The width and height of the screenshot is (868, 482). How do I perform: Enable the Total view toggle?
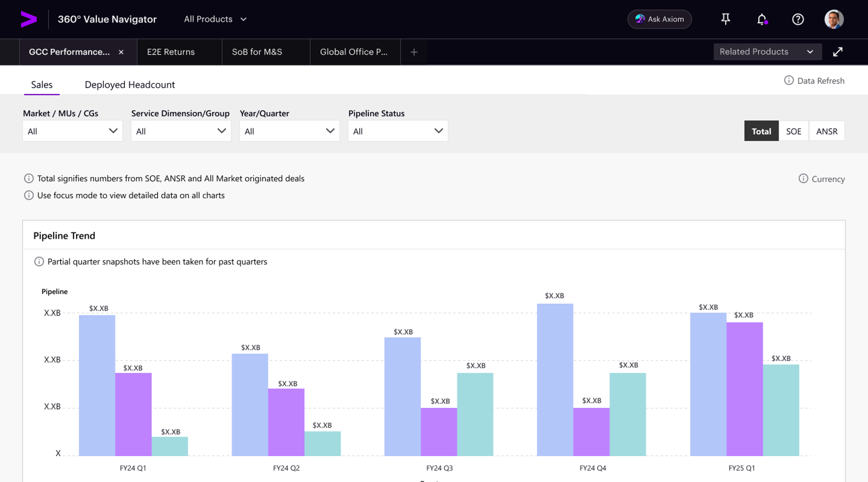coord(761,131)
